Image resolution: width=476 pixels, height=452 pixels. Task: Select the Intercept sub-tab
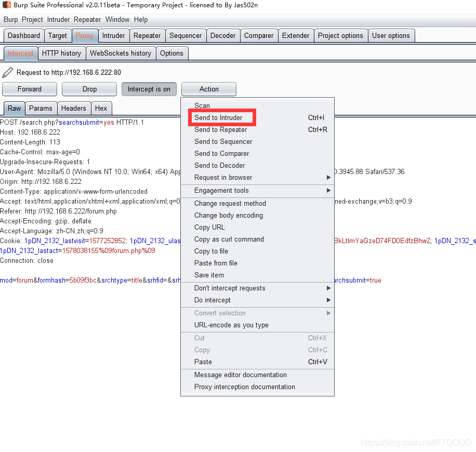[x=20, y=54]
